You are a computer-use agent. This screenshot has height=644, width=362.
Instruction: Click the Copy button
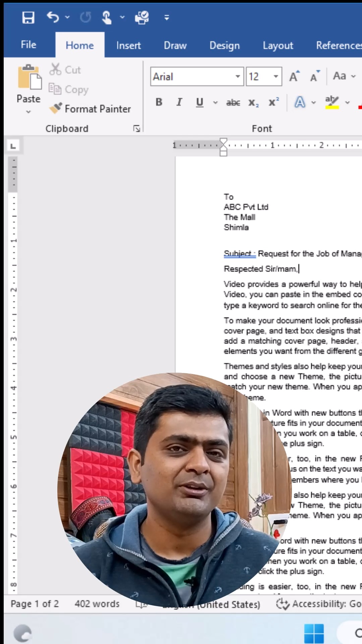(x=68, y=89)
